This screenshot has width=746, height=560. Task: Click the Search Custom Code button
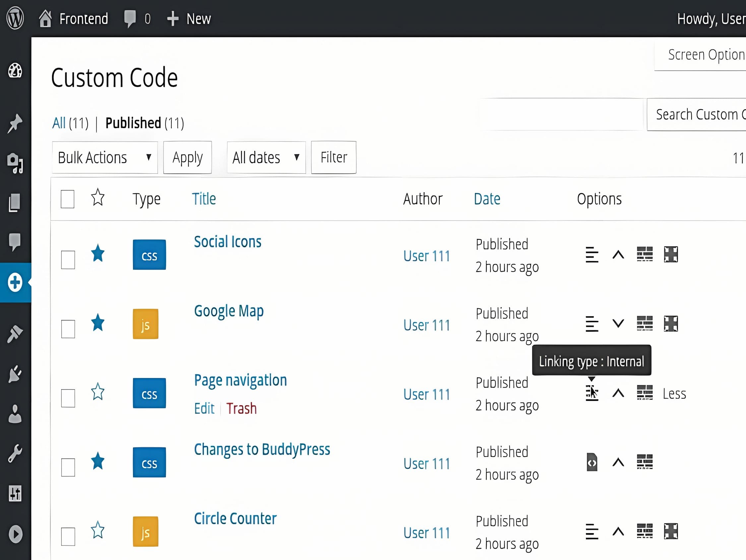coord(696,115)
